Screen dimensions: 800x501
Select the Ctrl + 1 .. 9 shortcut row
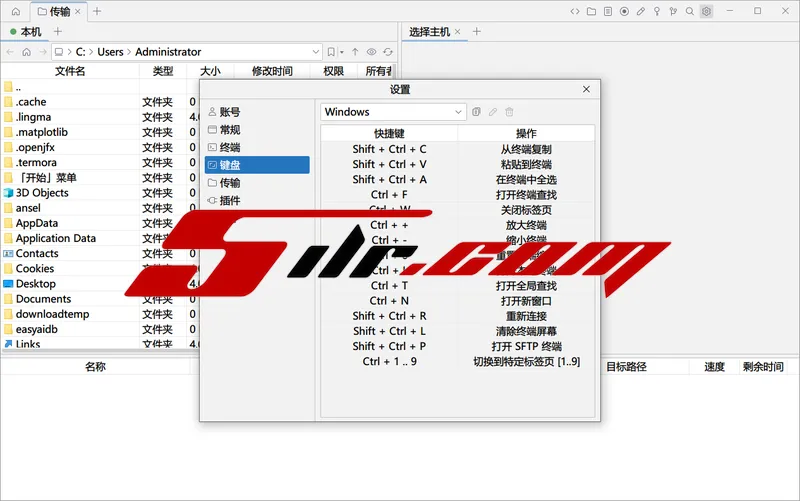point(458,362)
